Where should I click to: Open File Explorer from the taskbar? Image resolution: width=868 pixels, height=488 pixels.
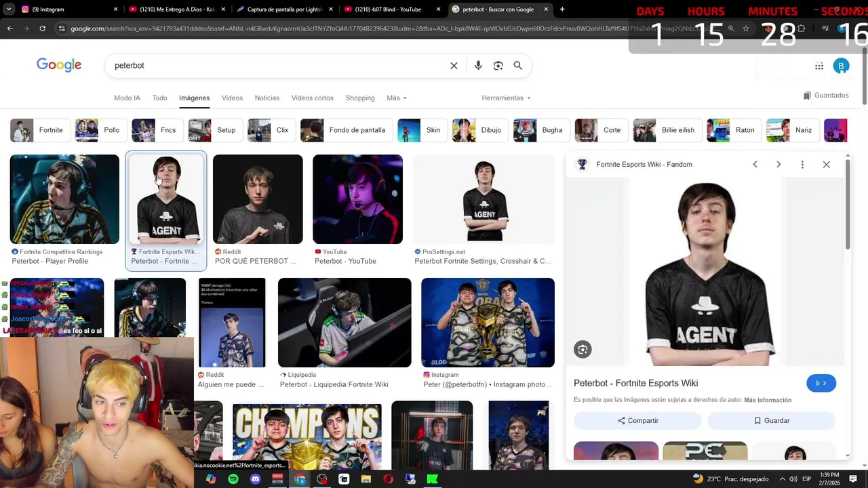click(366, 479)
